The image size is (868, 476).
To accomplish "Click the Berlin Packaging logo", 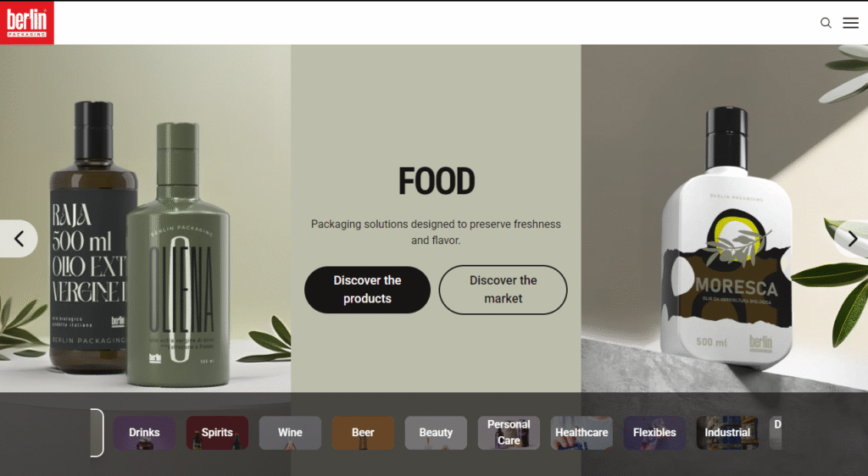I will pos(26,22).
